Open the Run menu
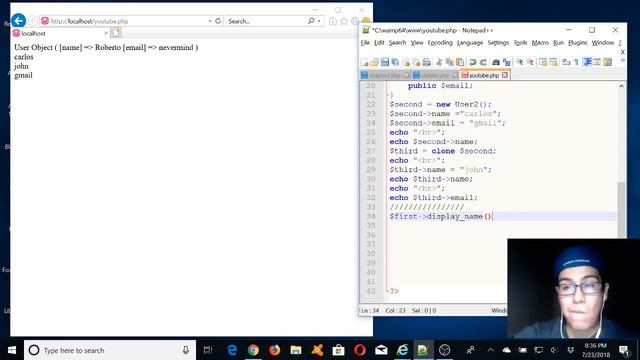 558,43
